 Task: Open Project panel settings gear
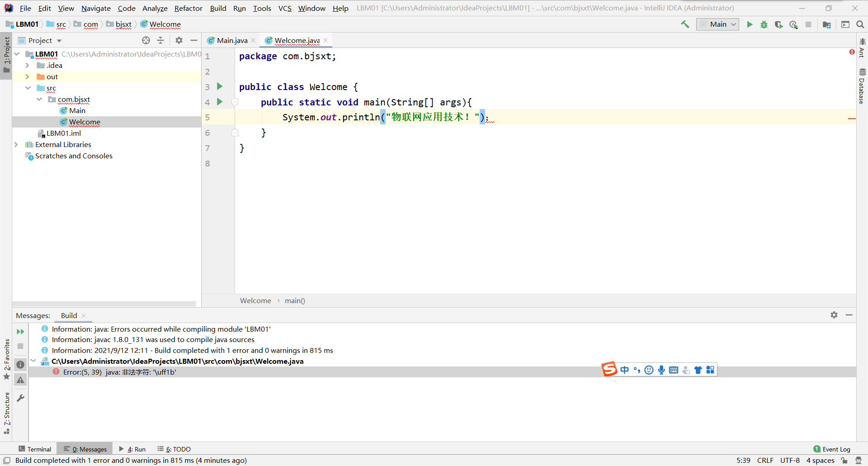179,40
